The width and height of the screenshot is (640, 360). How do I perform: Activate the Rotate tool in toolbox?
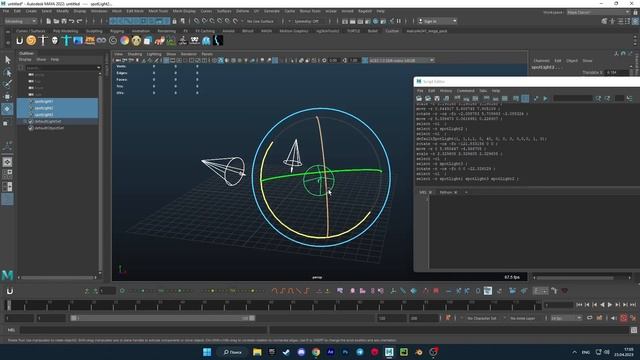7,109
